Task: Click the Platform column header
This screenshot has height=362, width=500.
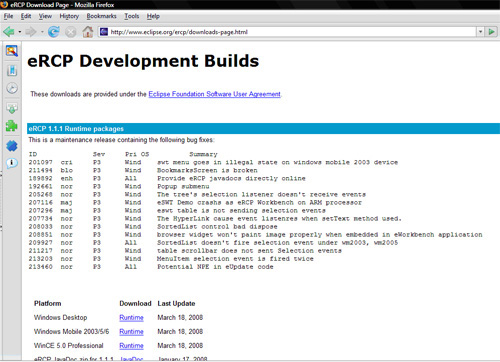Action: click(48, 304)
